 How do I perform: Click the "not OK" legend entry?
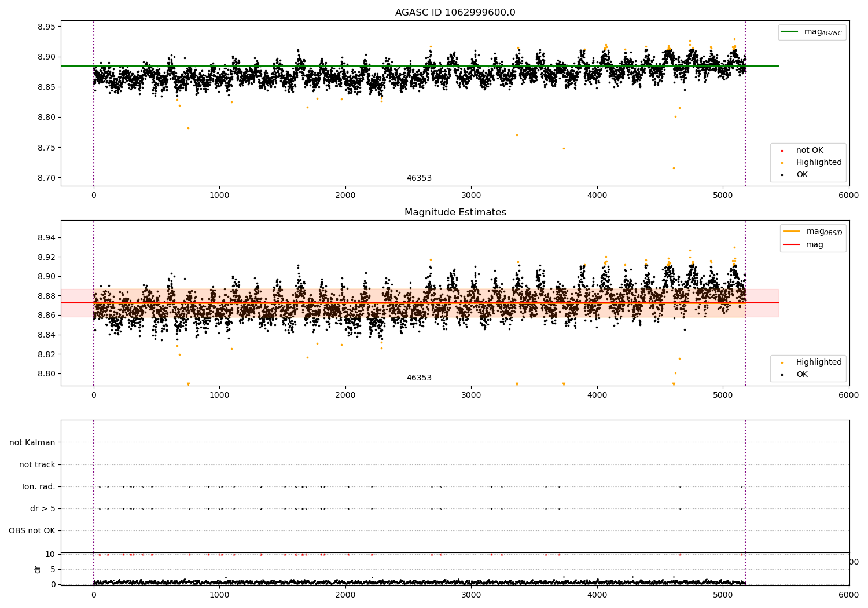[809, 151]
